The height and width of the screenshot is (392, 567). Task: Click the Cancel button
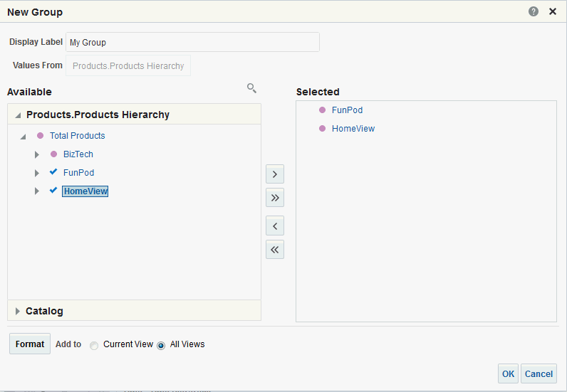click(539, 374)
